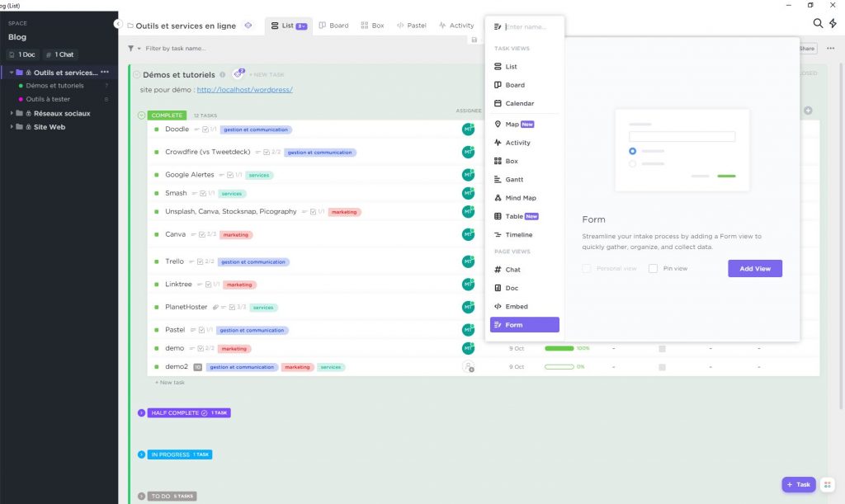
Task: Open the 1 Doc shortcut in sidebar
Action: 22,54
